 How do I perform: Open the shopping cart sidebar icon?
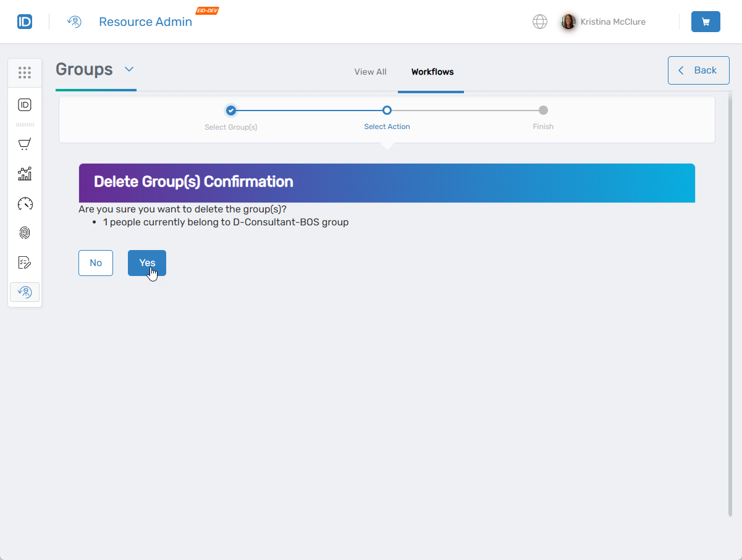click(25, 144)
